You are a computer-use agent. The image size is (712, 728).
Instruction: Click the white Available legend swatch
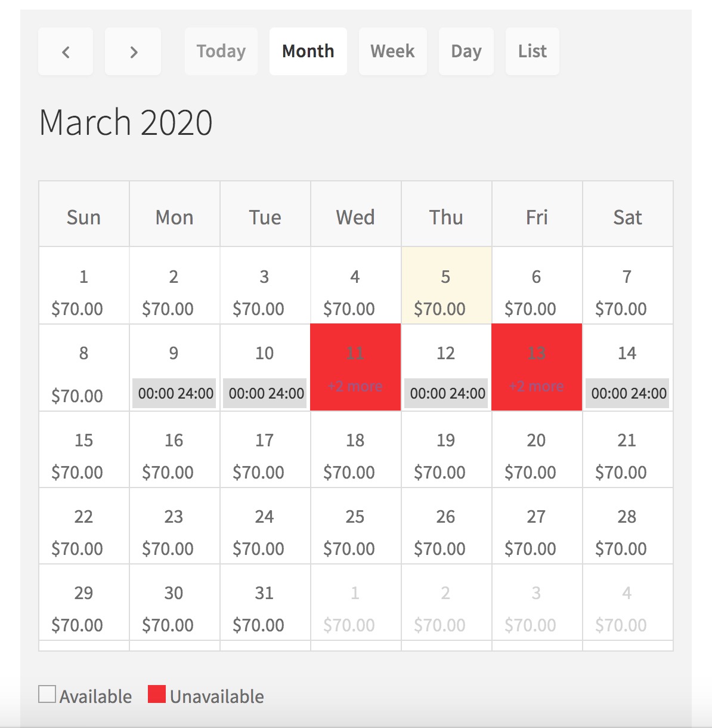click(47, 695)
